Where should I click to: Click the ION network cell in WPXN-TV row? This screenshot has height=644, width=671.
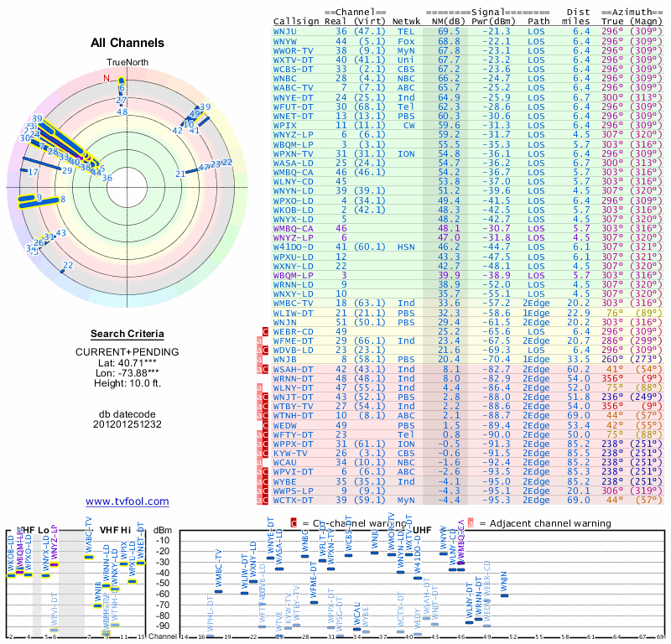[x=406, y=153]
